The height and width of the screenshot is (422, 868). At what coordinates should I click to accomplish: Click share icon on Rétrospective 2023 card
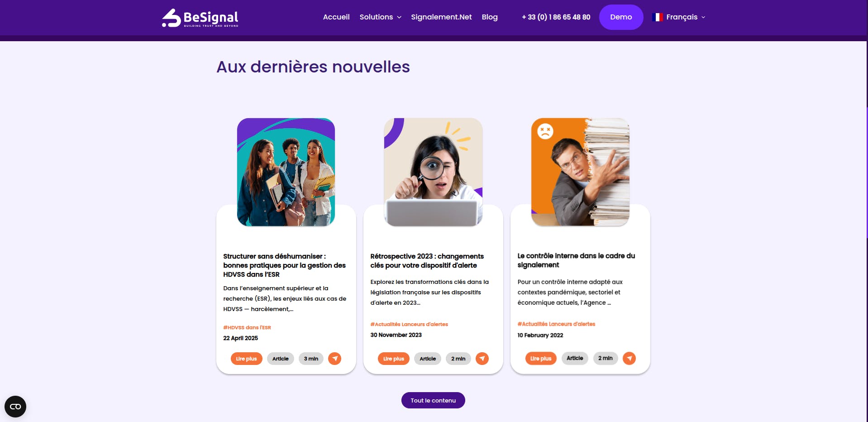click(x=482, y=359)
